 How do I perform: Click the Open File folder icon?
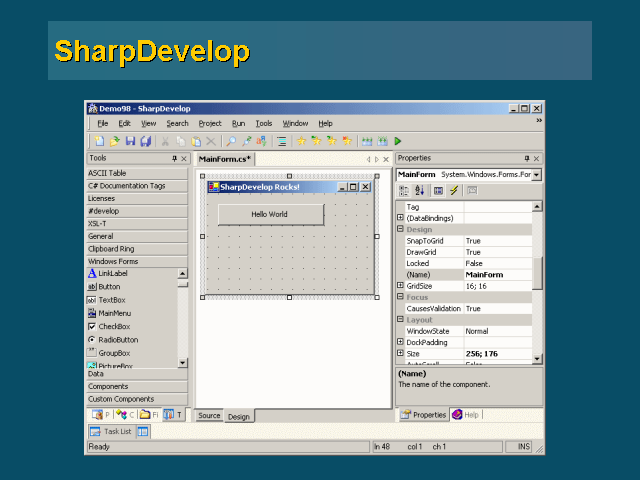pos(115,141)
